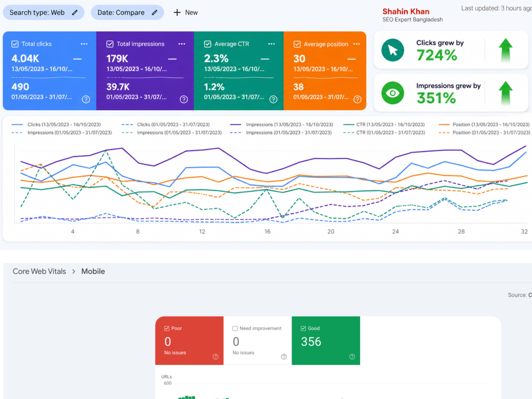Select the Average position 30 card
Viewport: 532px width, 399px height.
tap(325, 71)
